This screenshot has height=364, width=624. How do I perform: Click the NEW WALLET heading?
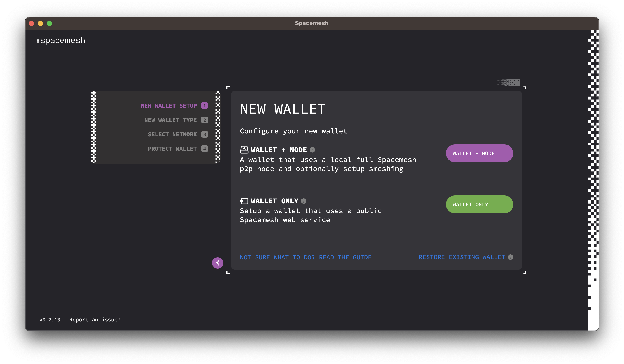[x=283, y=109]
